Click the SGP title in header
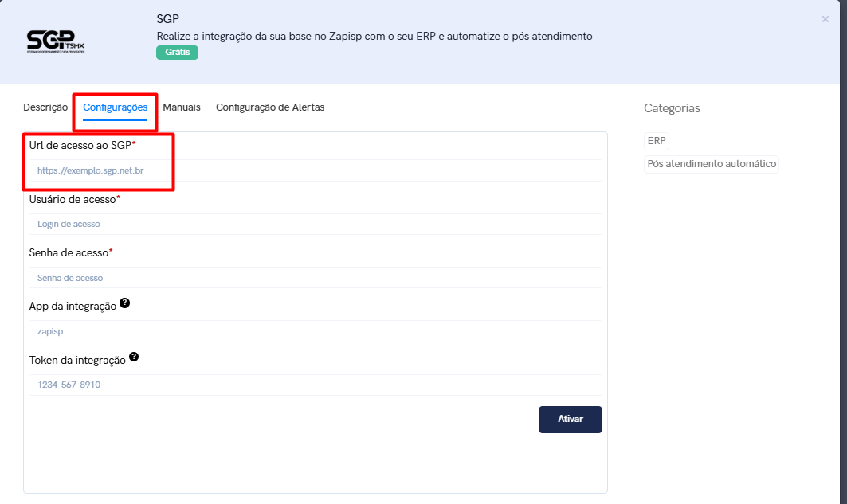This screenshot has width=847, height=504. [x=168, y=19]
